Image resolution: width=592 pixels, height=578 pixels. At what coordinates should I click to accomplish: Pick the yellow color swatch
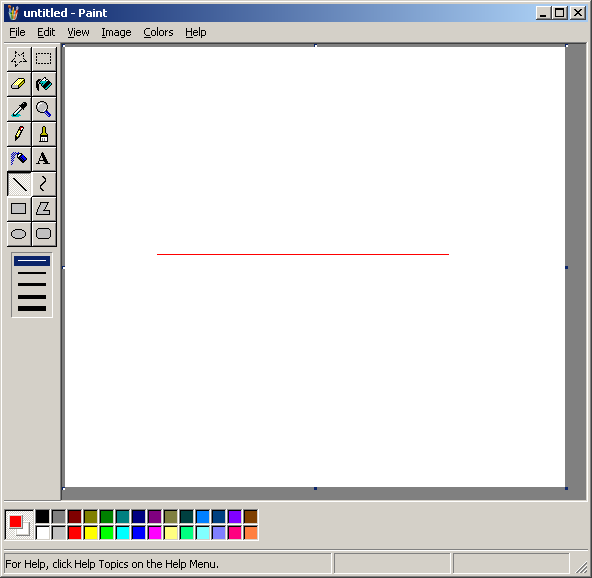(x=91, y=533)
